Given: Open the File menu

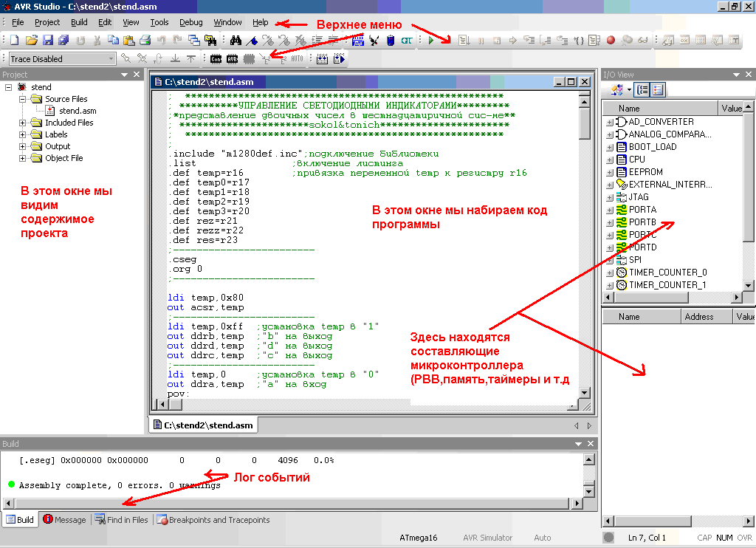Looking at the screenshot, I should (x=18, y=22).
